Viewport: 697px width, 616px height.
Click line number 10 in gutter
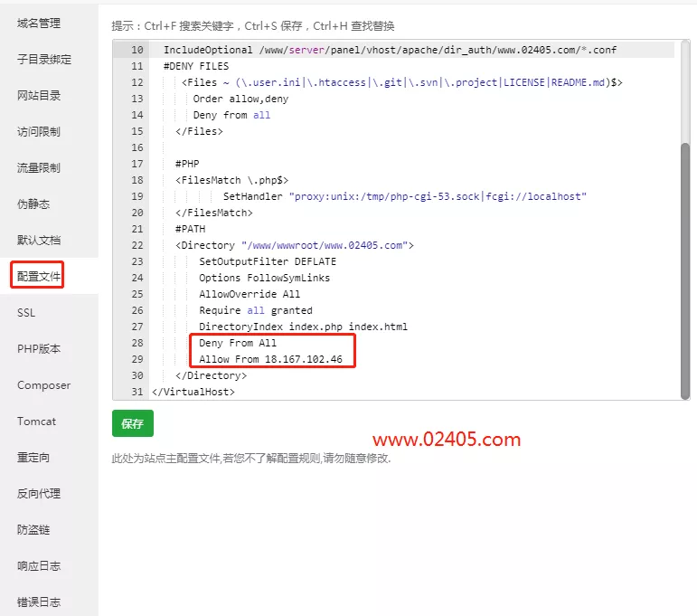(137, 50)
